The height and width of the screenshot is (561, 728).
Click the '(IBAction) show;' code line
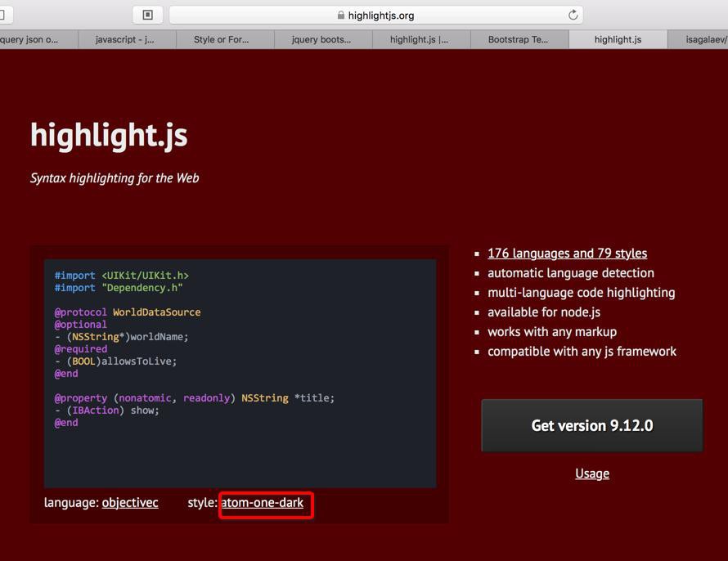point(107,411)
